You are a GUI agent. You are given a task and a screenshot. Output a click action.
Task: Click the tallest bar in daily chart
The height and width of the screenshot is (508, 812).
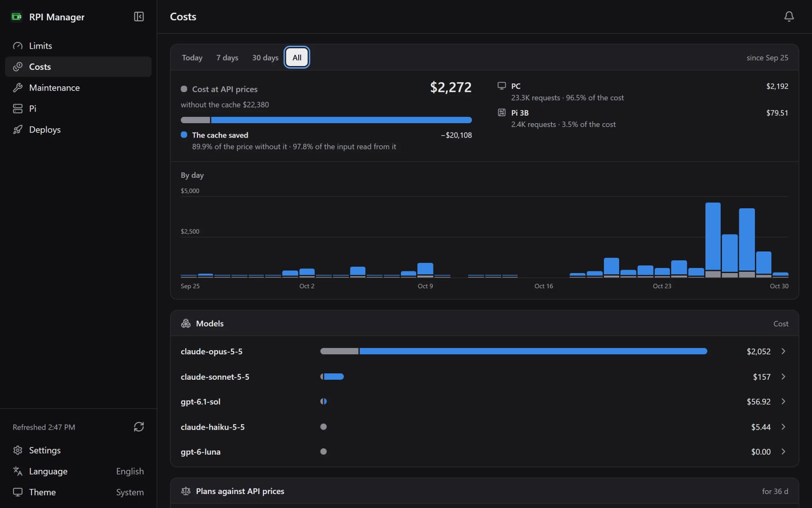(713, 240)
